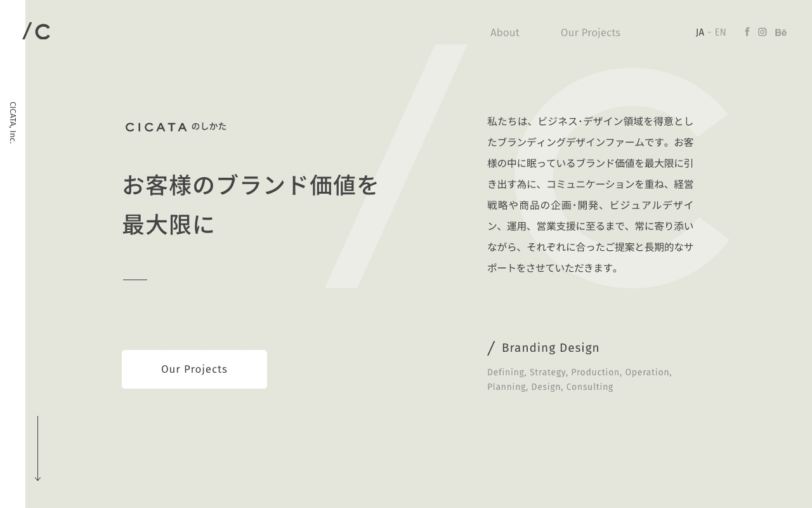This screenshot has height=508, width=812.
Task: Open the Instagram social icon
Action: pos(763,32)
